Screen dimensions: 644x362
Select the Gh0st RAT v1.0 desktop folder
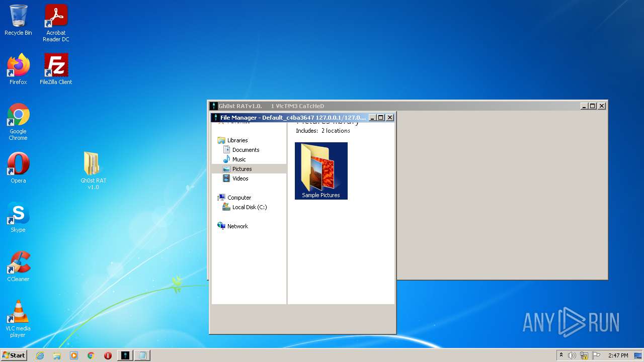[x=93, y=170]
